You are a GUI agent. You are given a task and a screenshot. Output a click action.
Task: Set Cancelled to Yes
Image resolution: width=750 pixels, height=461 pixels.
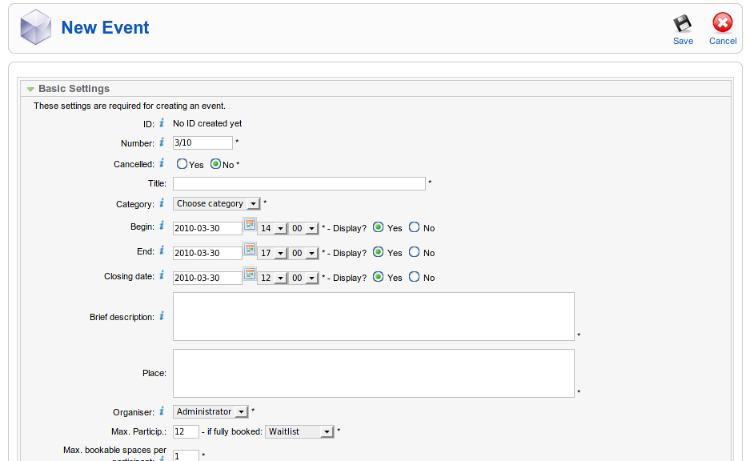point(182,164)
